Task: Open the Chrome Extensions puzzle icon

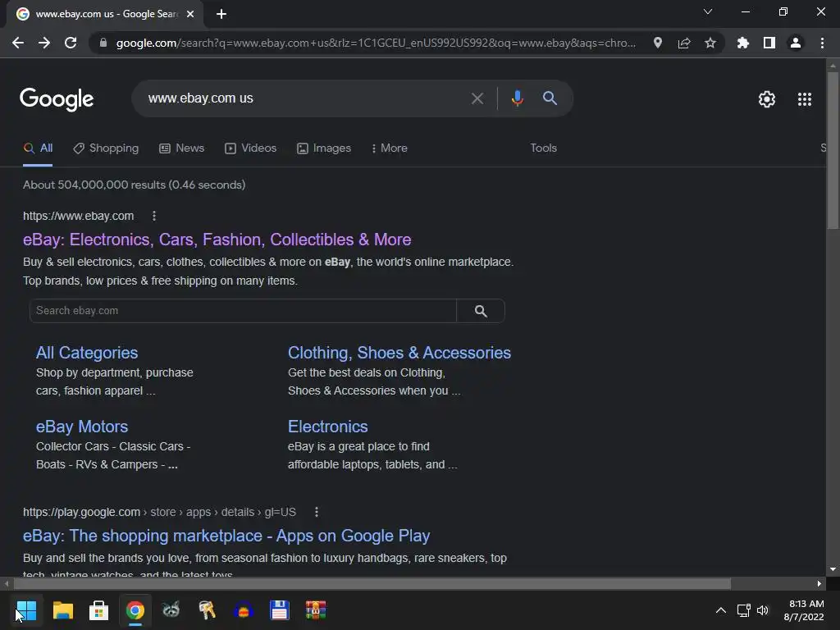Action: 743,43
